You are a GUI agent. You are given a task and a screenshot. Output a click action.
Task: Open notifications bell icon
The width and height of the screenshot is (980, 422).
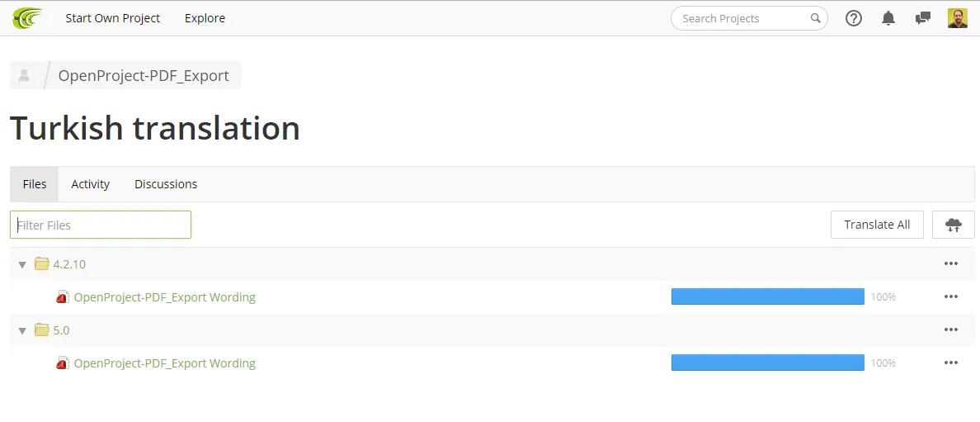pyautogui.click(x=888, y=19)
